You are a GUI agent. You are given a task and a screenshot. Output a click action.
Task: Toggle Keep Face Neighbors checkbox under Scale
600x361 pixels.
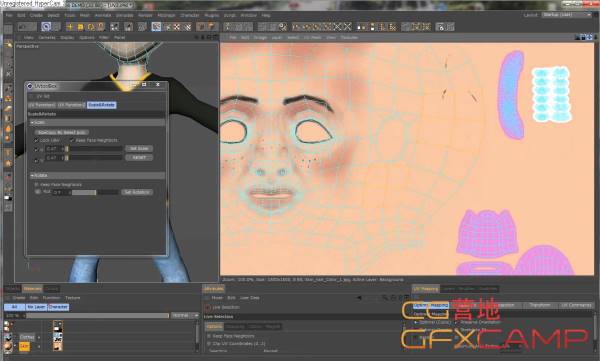pos(72,140)
